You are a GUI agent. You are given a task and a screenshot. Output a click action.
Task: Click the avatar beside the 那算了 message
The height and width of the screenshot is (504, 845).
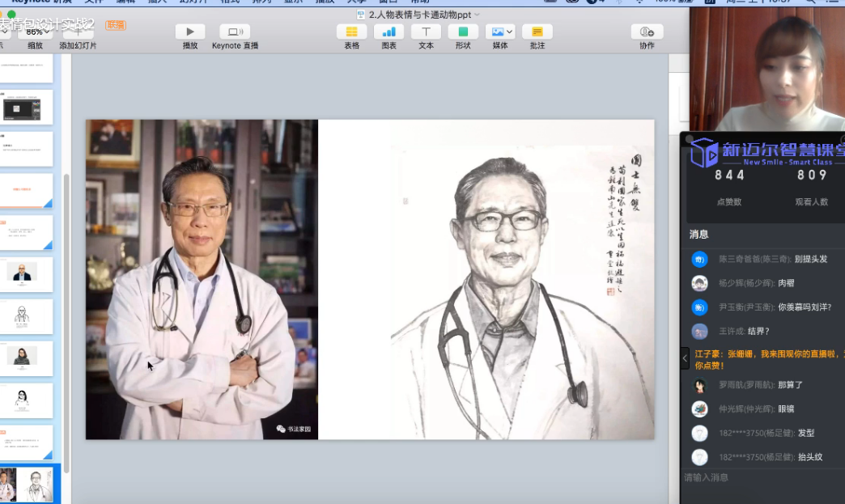699,385
